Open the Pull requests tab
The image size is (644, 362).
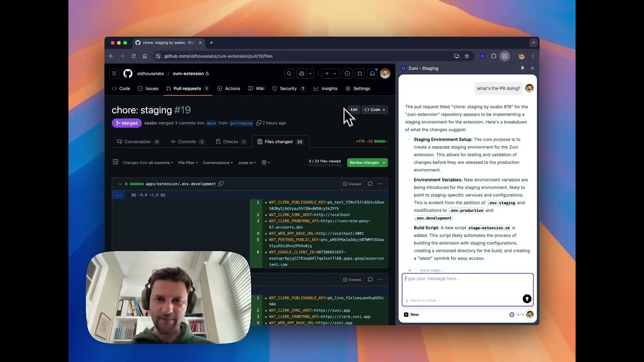[187, 88]
